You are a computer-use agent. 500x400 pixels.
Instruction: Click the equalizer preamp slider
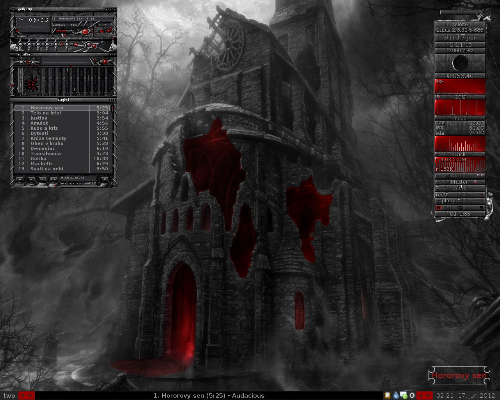[x=20, y=80]
